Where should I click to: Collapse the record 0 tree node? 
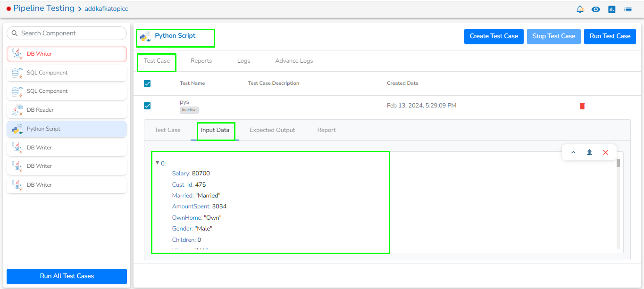(157, 163)
